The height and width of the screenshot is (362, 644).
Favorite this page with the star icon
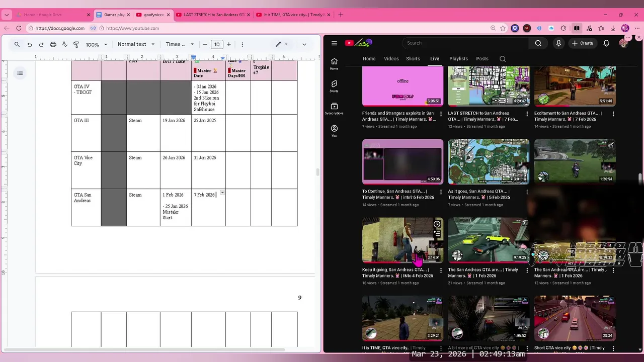(504, 28)
